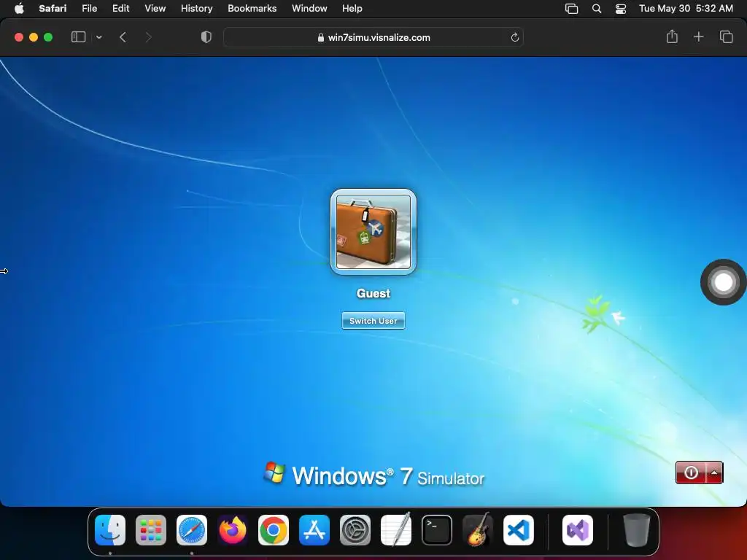This screenshot has height=560, width=747.
Task: Open Spotlight search
Action: [597, 9]
